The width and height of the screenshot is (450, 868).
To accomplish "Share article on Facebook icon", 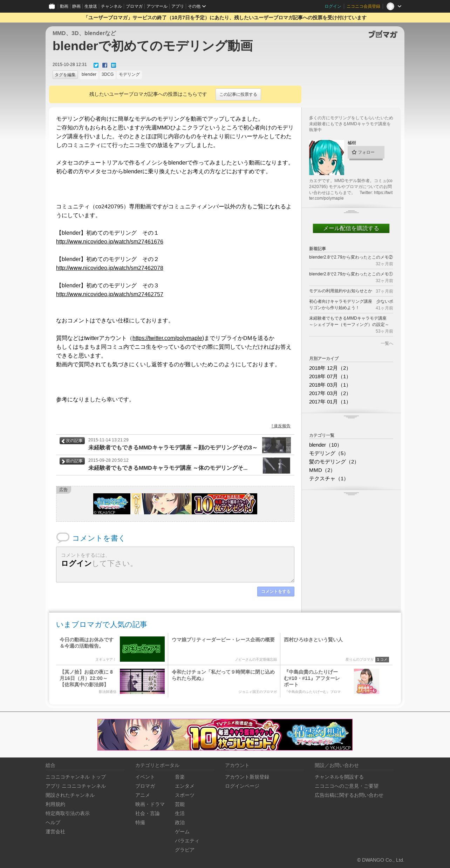I will [x=105, y=65].
